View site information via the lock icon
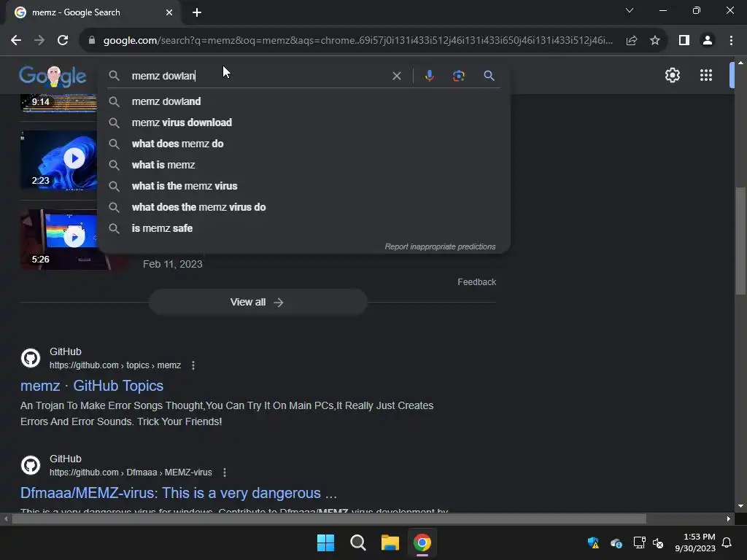This screenshot has width=747, height=560. [92, 41]
